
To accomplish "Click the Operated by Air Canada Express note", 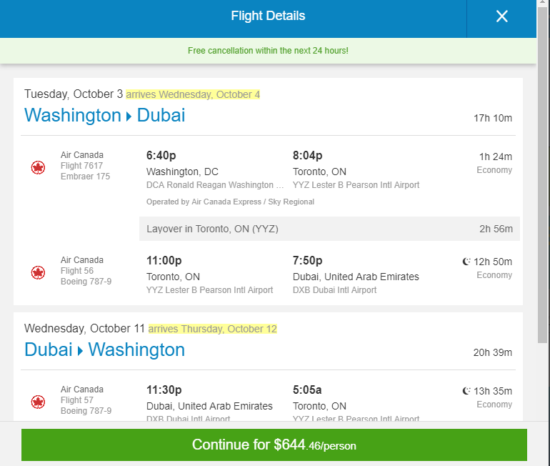I will (x=230, y=202).
